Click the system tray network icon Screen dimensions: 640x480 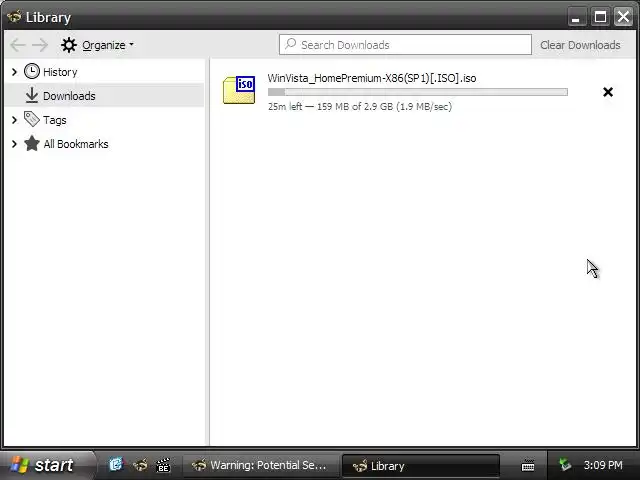pos(565,464)
